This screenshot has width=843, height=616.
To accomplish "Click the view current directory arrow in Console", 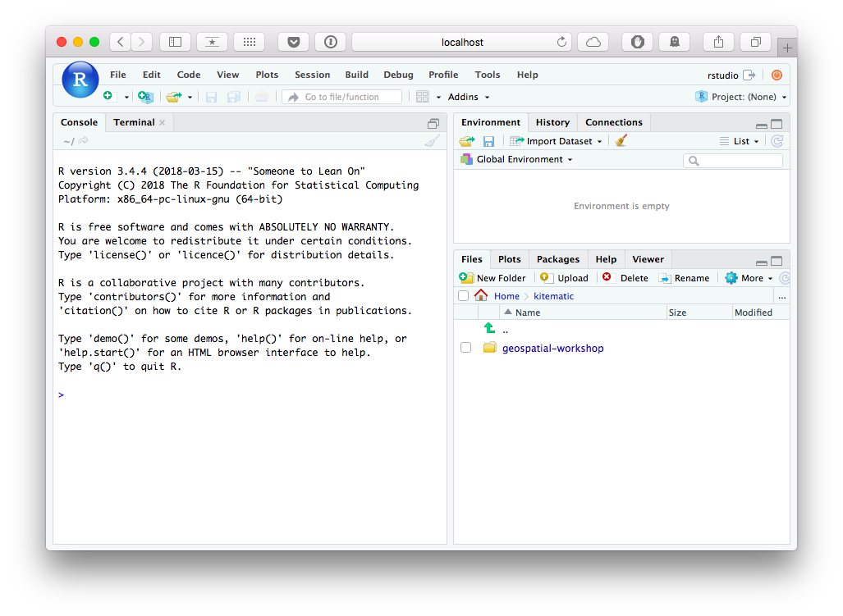I will point(84,141).
